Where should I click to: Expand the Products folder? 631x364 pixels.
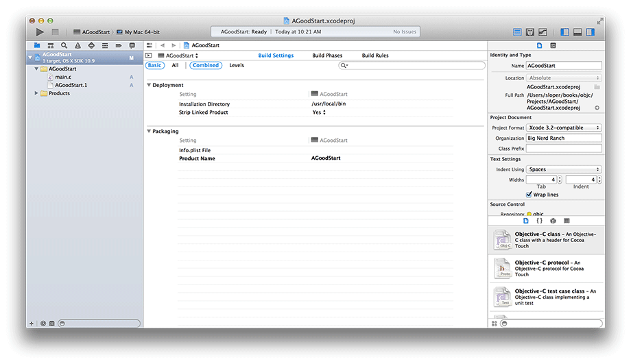(36, 93)
